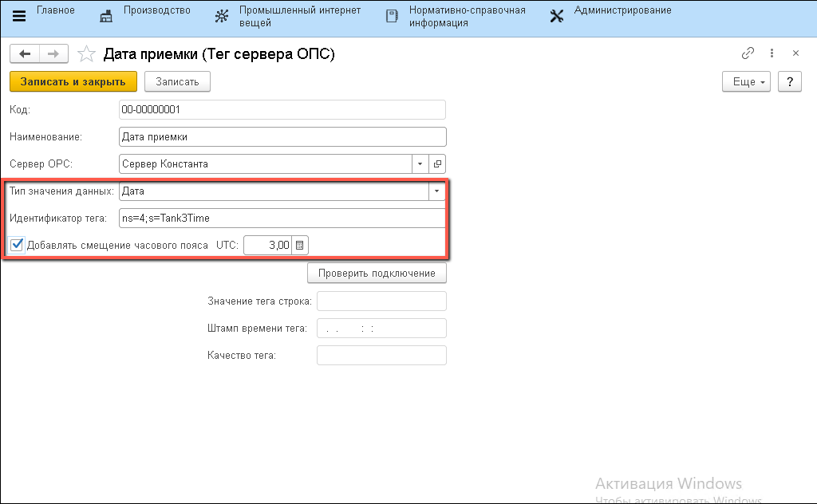Expand the OPC server dropdown list
Image resolution: width=817 pixels, height=504 pixels.
421,163
